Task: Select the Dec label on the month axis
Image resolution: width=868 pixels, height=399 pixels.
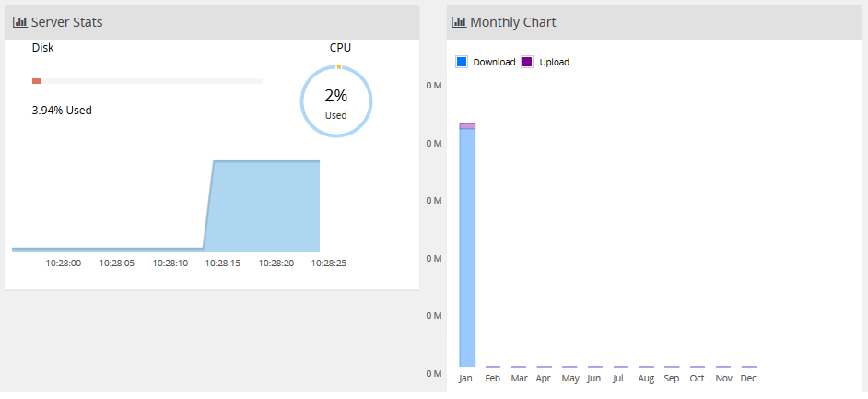Action: [748, 379]
